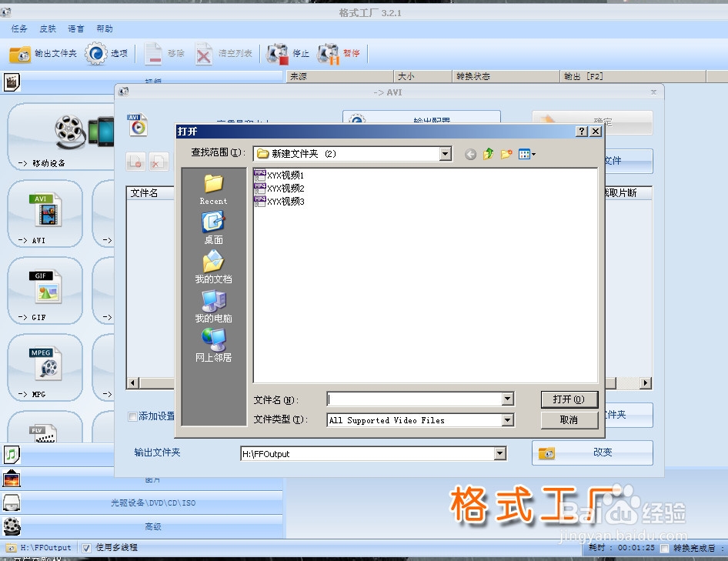Click the Cancel button in Open dialog
Viewport: 728px width, 561px height.
[569, 420]
